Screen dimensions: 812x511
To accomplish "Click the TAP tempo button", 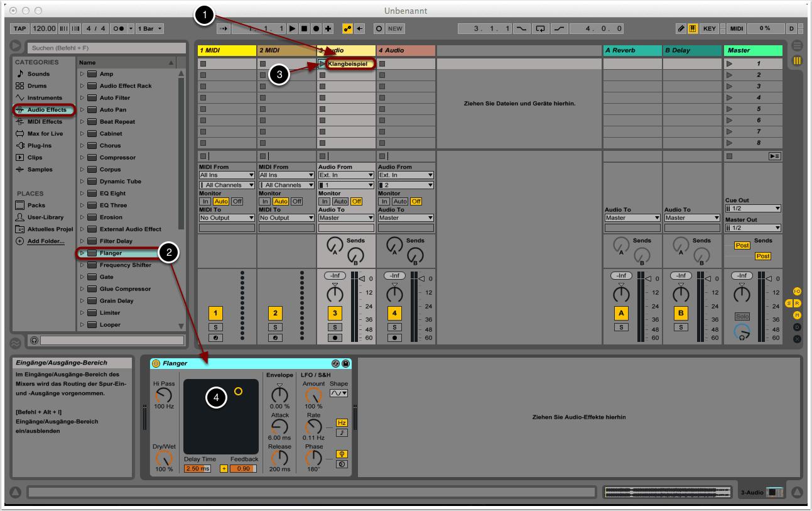I will [x=20, y=29].
